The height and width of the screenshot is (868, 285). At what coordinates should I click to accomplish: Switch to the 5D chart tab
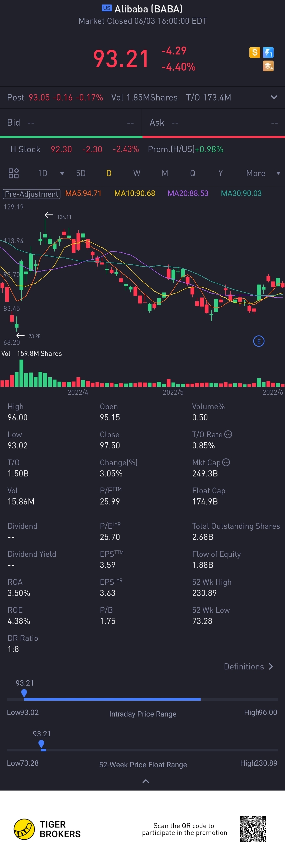81,173
